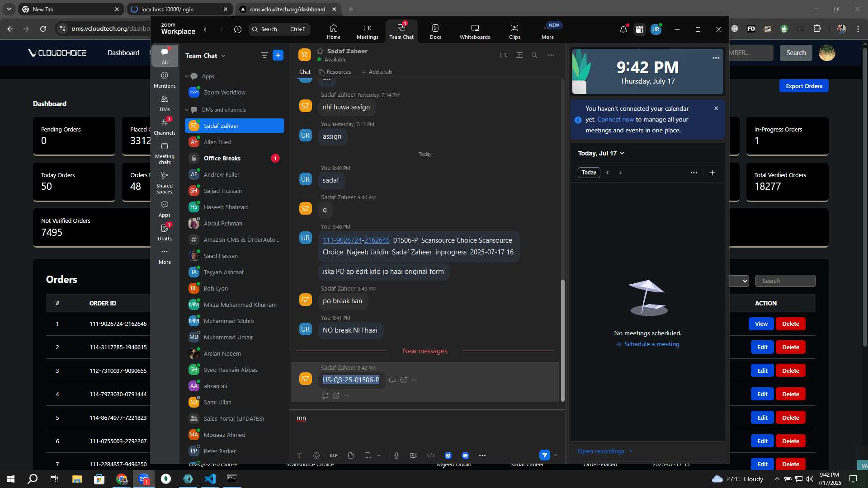The image size is (868, 488).
Task: Open recordings link in calendar panel
Action: [605, 451]
